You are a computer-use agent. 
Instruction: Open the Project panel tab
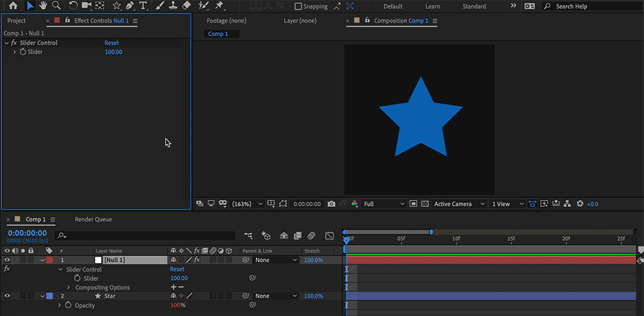coord(17,21)
